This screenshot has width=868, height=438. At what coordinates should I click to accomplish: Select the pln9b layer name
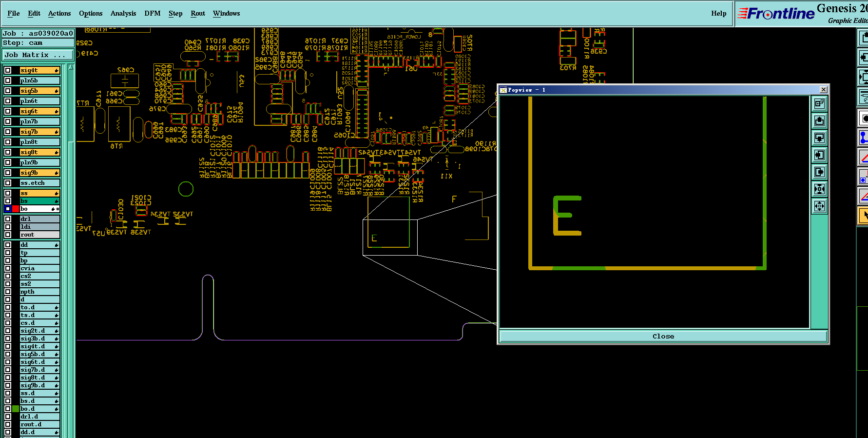pyautogui.click(x=39, y=162)
